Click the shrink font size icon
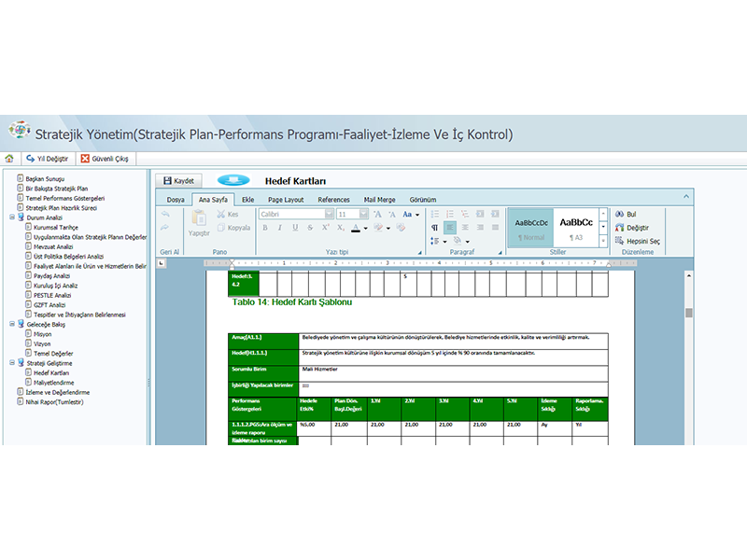The height and width of the screenshot is (560, 747). point(392,215)
